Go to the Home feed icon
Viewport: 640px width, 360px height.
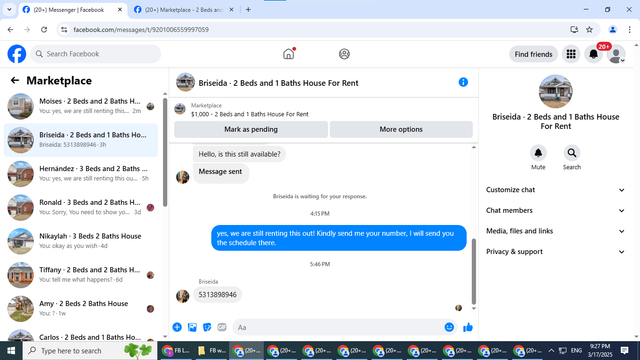pos(289,54)
